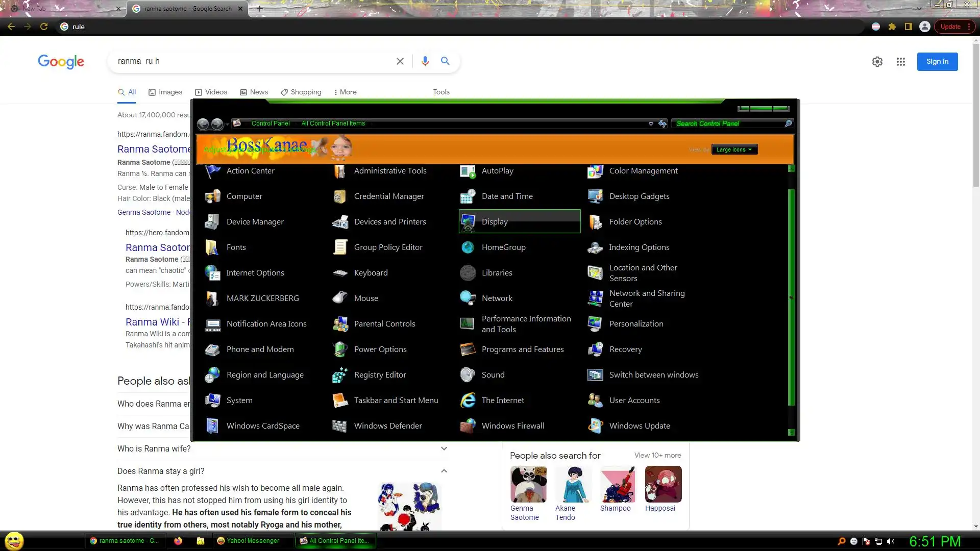Open the Google apps grid icon
This screenshot has height=551, width=980.
[x=901, y=62]
